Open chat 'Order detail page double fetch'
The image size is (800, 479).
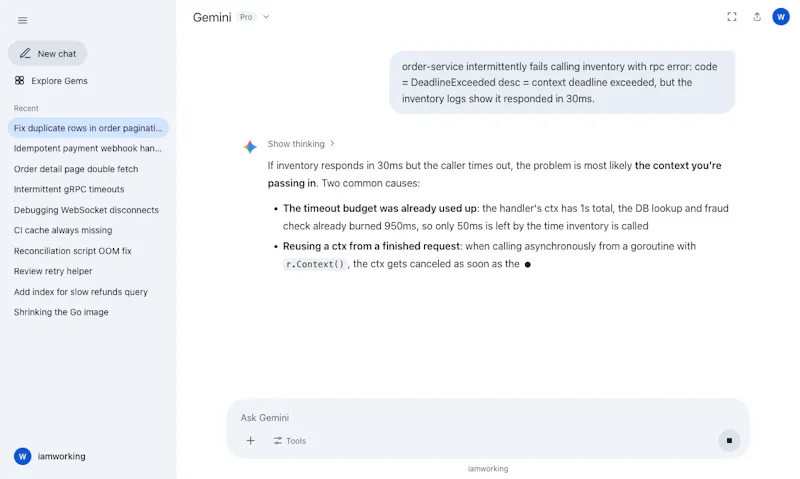(x=88, y=169)
